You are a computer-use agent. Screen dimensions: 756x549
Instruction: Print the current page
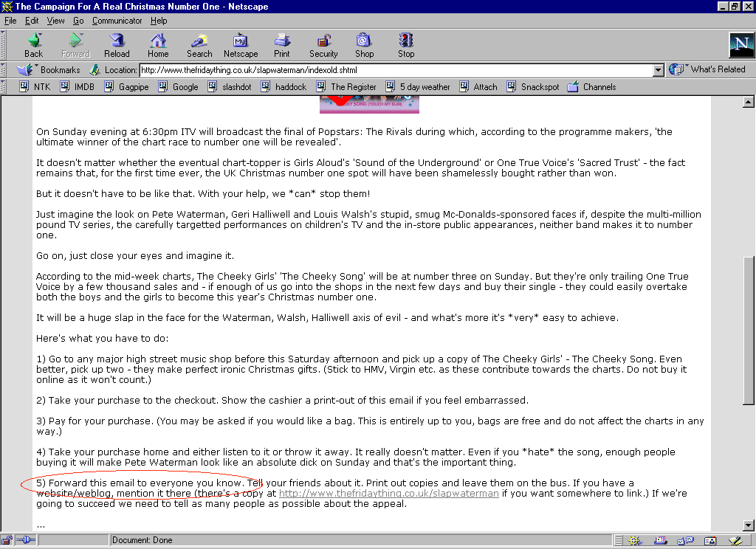point(282,46)
